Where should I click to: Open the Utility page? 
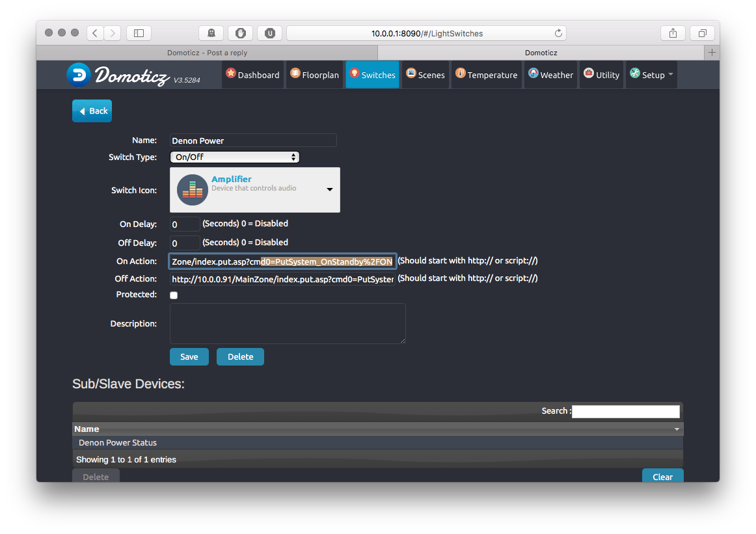click(602, 75)
